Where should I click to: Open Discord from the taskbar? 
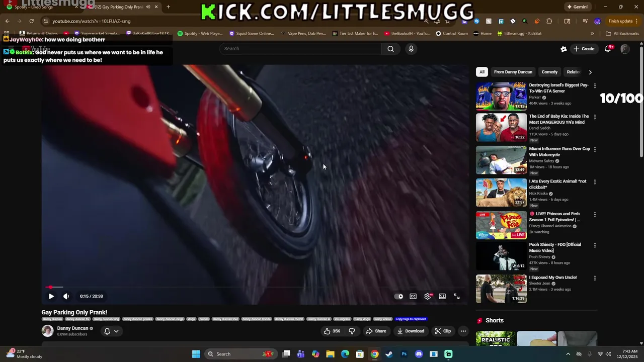pyautogui.click(x=419, y=354)
